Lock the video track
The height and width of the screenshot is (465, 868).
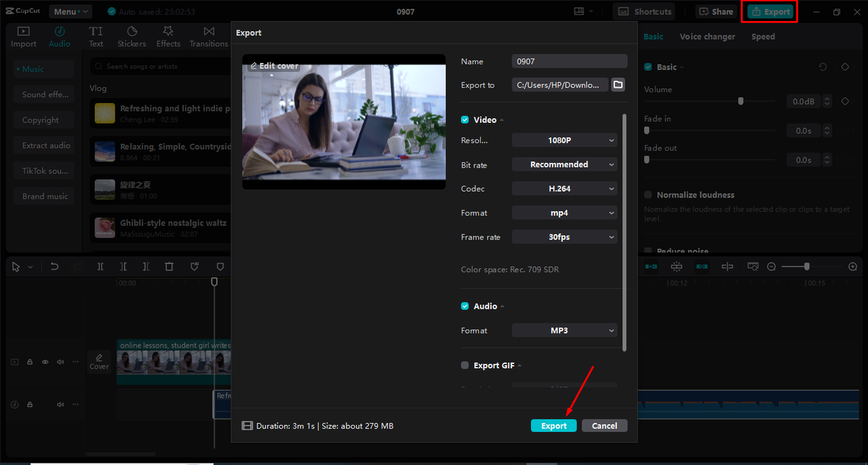tap(30, 362)
